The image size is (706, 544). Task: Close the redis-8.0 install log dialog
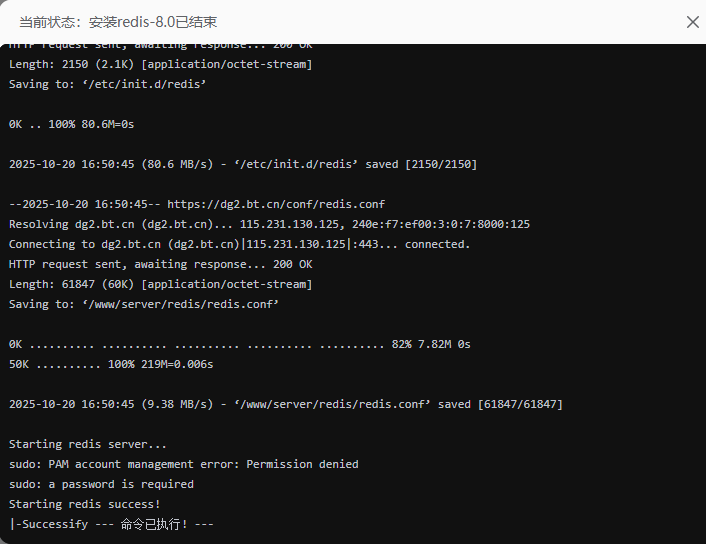coord(692,22)
